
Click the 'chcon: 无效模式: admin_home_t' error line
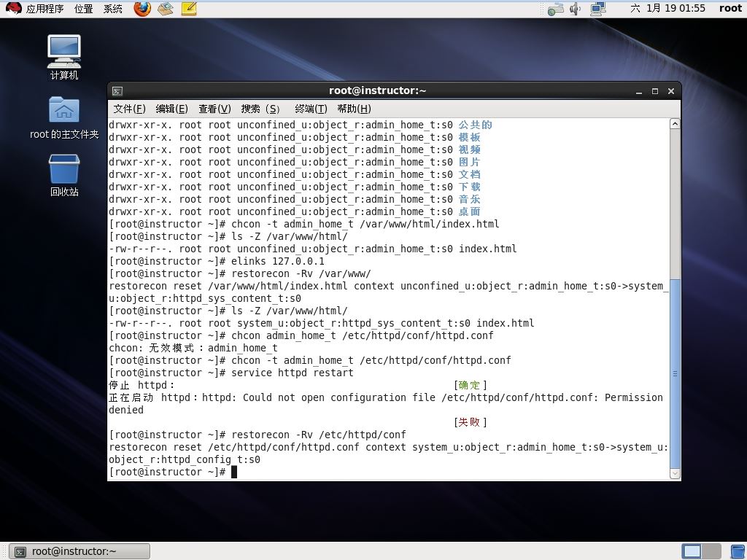(x=193, y=348)
